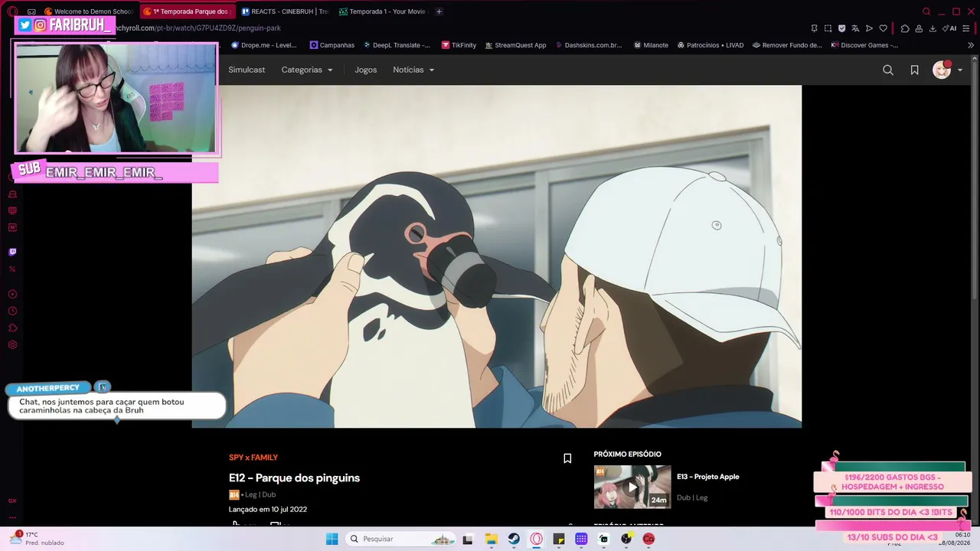
Task: Open the sidebar history clock icon
Action: point(12,311)
